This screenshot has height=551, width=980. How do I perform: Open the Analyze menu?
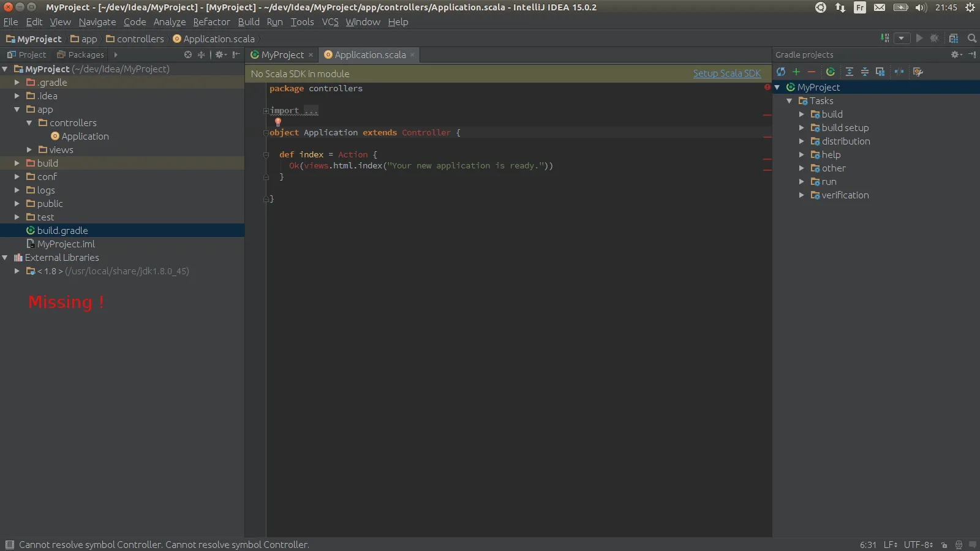tap(170, 22)
